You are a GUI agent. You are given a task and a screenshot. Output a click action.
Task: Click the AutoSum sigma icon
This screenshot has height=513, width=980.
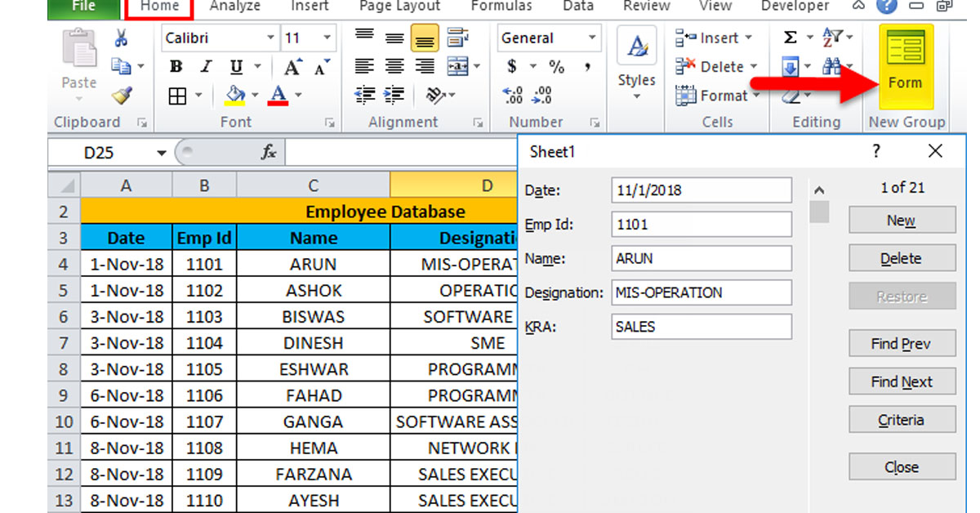point(790,38)
